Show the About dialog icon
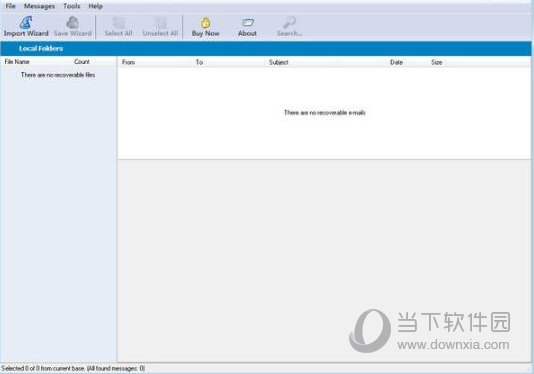This screenshot has height=374, width=534. tap(247, 27)
